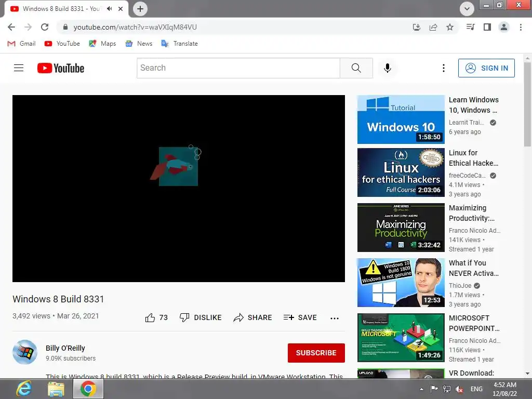
Task: Close the Windows 8 Build 8331 tab
Action: [121, 9]
